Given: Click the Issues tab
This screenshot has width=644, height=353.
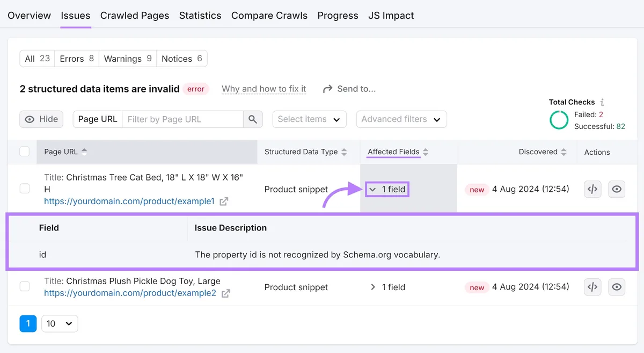Looking at the screenshot, I should pyautogui.click(x=76, y=16).
